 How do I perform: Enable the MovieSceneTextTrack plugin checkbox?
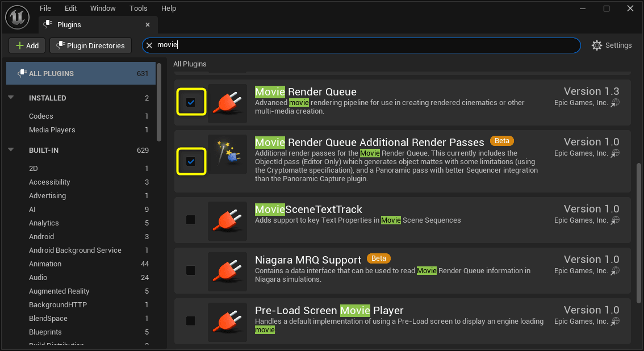[191, 220]
